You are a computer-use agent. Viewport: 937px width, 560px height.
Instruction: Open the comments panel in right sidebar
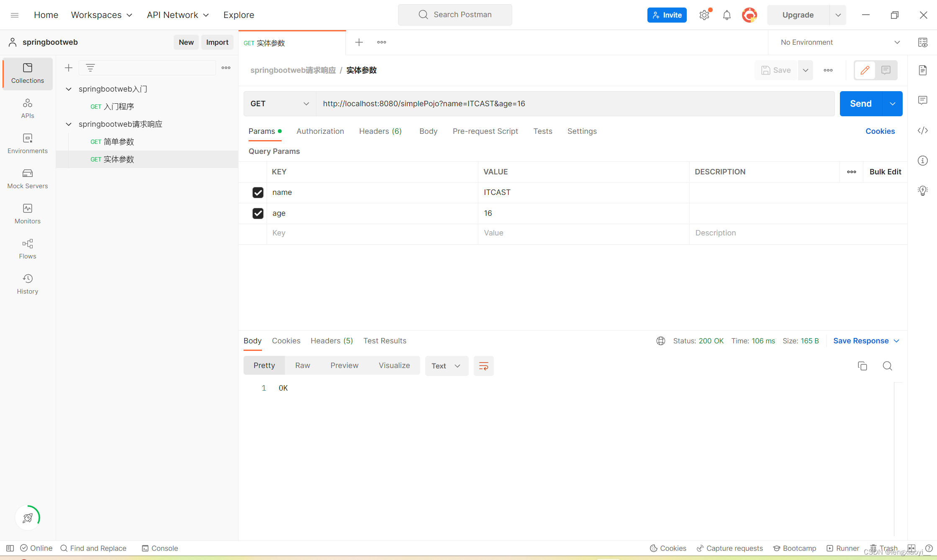tap(923, 100)
